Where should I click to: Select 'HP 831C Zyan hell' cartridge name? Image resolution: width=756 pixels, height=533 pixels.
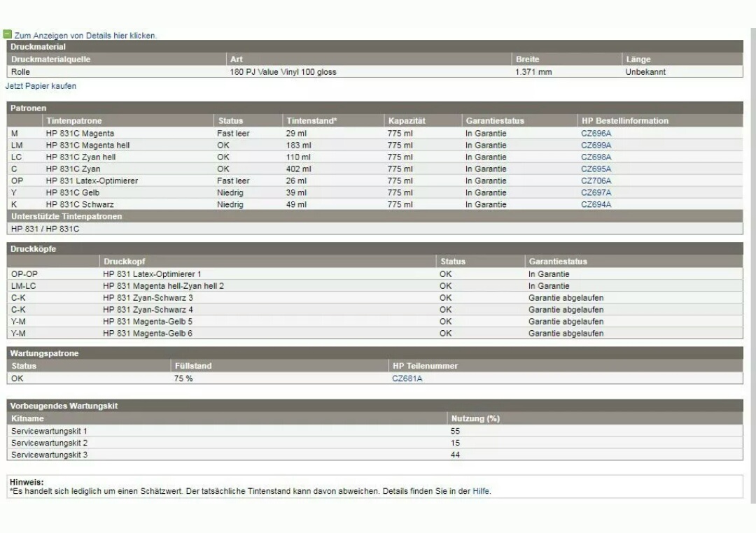pyautogui.click(x=80, y=157)
